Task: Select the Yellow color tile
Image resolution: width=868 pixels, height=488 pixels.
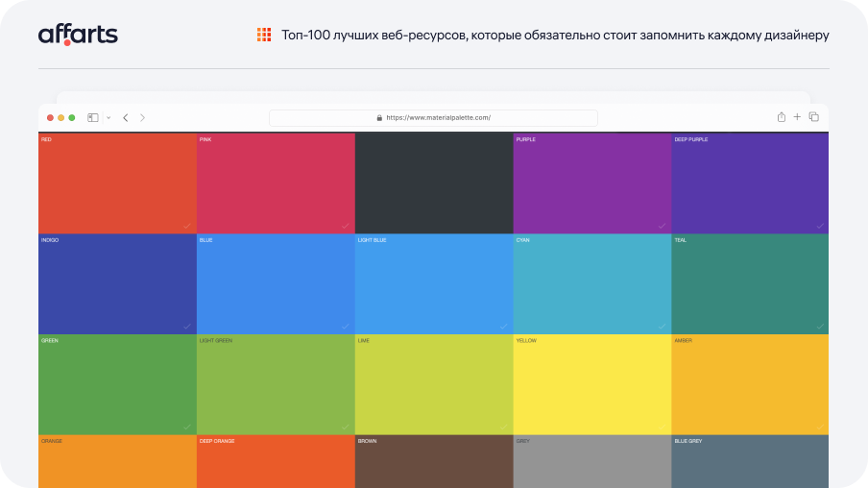Action: click(592, 384)
